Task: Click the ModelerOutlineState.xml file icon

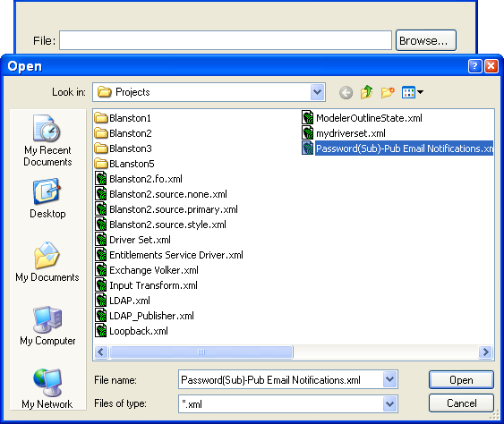Action: pos(308,118)
